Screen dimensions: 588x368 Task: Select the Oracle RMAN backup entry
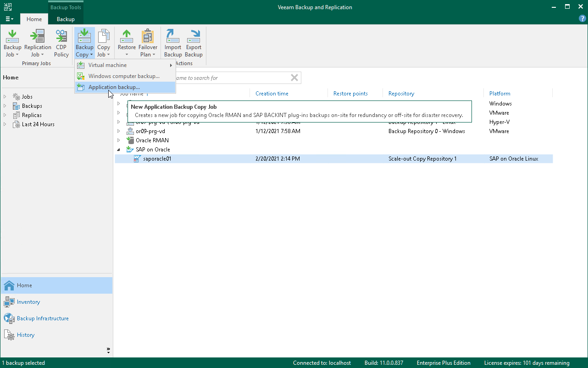152,140
